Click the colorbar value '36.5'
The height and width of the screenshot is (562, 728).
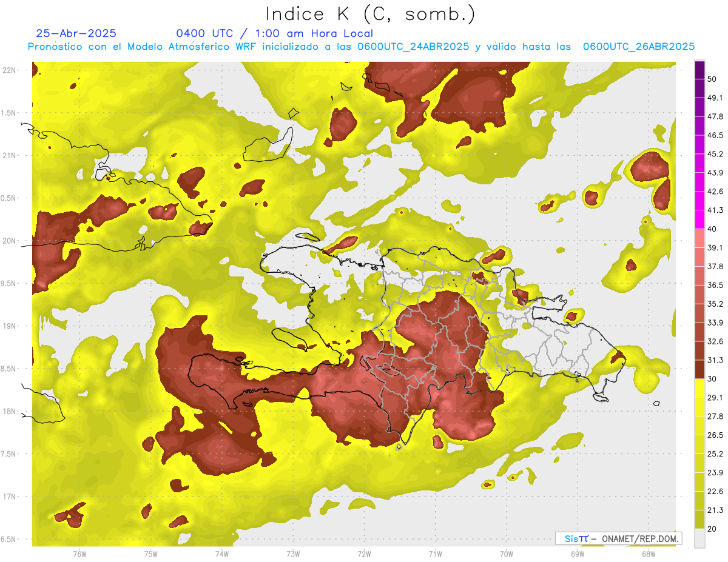pyautogui.click(x=715, y=285)
